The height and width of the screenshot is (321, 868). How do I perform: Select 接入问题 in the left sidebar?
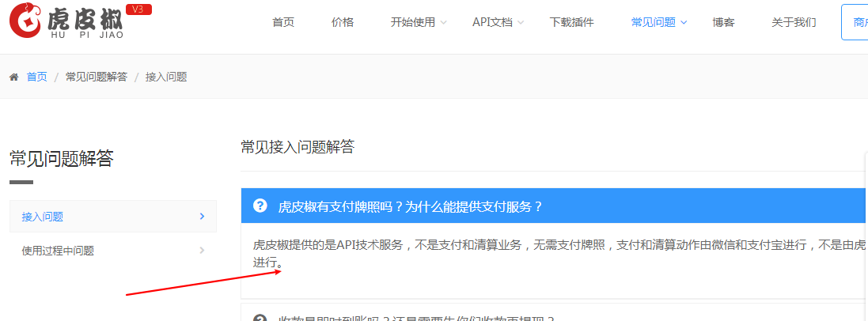[x=43, y=216]
